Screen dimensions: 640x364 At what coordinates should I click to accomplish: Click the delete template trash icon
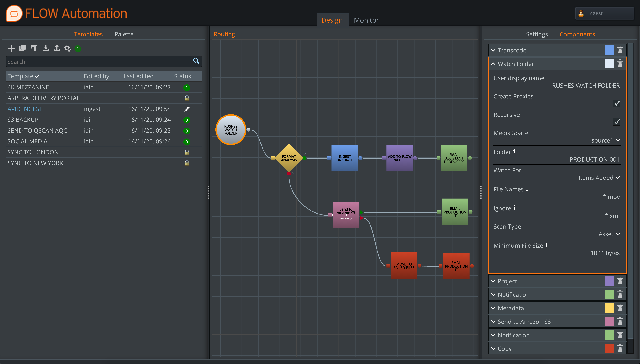(33, 48)
